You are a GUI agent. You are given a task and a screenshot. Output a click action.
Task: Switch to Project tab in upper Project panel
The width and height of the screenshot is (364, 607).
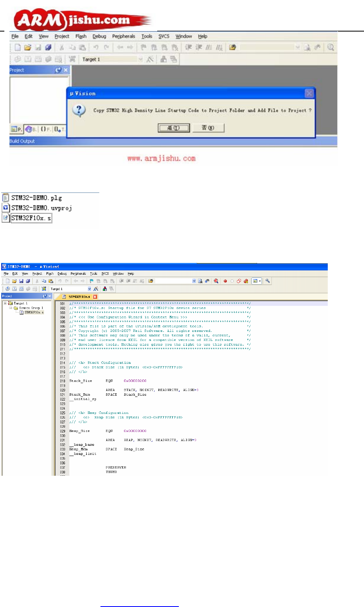tap(17, 129)
